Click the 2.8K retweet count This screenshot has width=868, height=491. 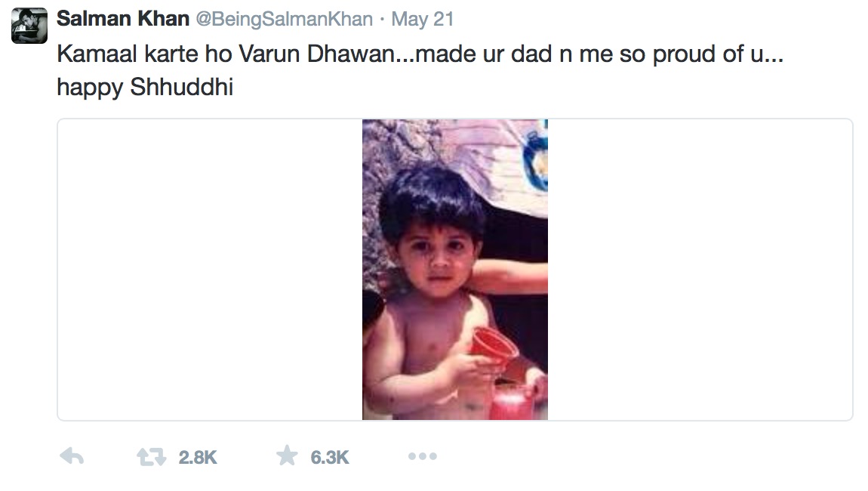click(x=198, y=457)
